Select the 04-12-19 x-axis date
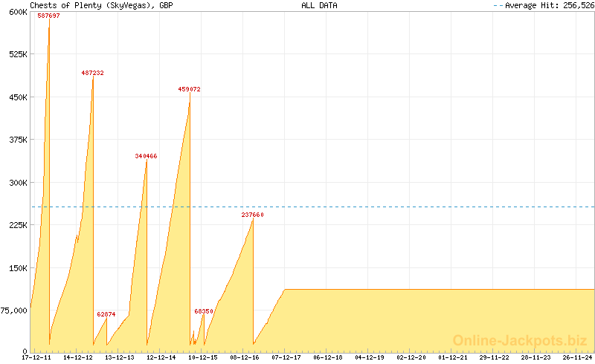Viewport: 595px width, 364px height. click(x=369, y=357)
